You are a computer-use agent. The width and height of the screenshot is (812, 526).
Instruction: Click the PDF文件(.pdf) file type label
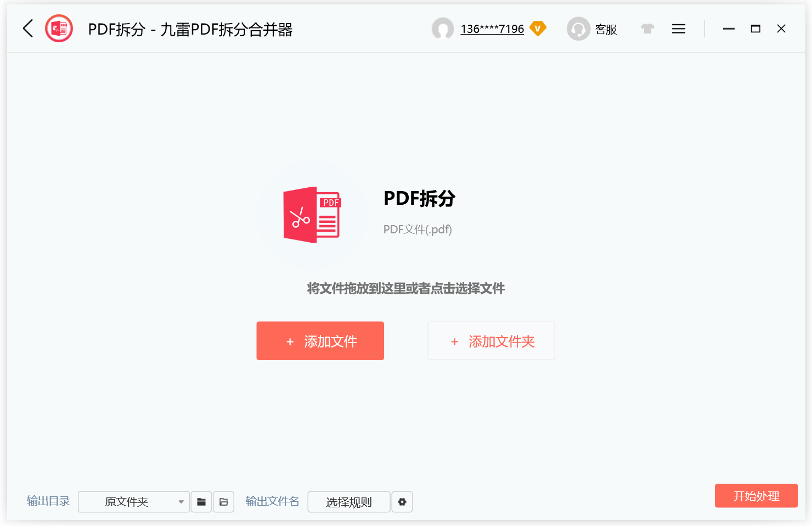click(418, 230)
